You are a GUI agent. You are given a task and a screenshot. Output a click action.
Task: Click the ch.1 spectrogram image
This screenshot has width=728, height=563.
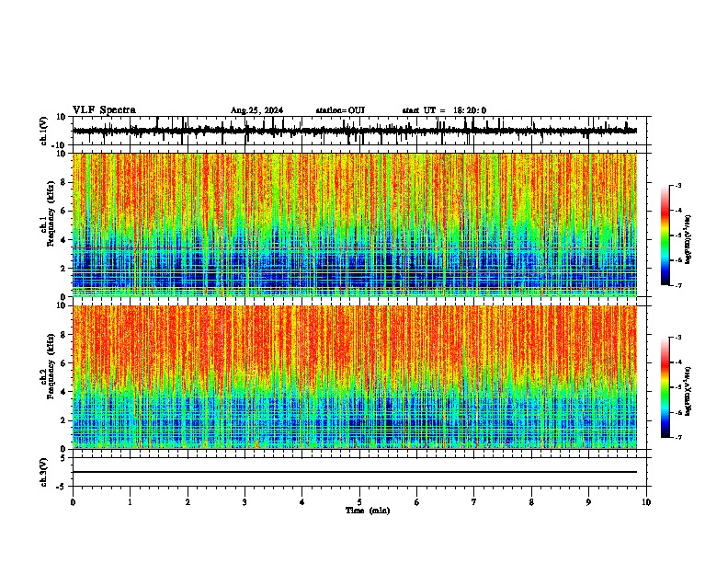click(x=354, y=224)
